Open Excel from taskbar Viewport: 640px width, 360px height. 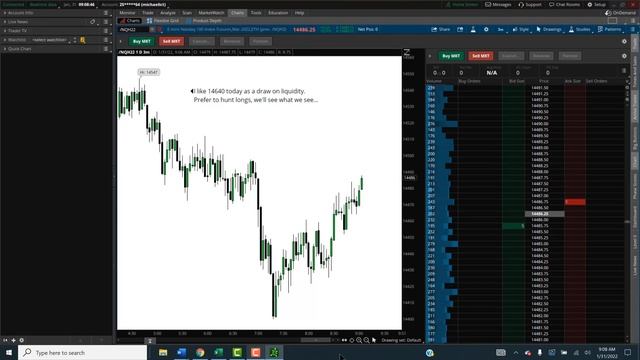pyautogui.click(x=218, y=352)
